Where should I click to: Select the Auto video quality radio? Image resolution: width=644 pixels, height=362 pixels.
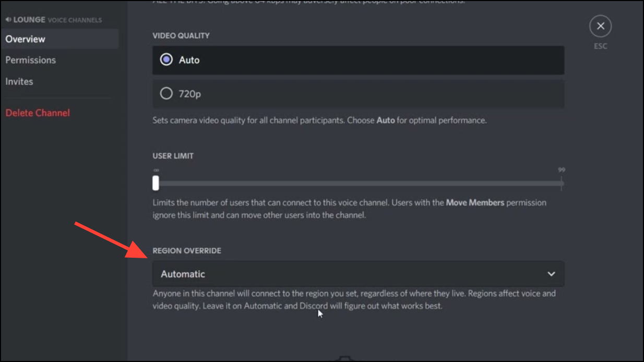(166, 60)
